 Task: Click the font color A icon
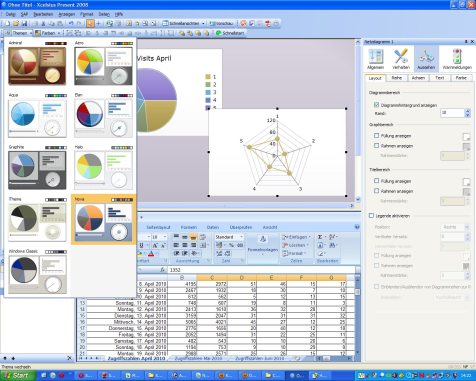click(151, 254)
